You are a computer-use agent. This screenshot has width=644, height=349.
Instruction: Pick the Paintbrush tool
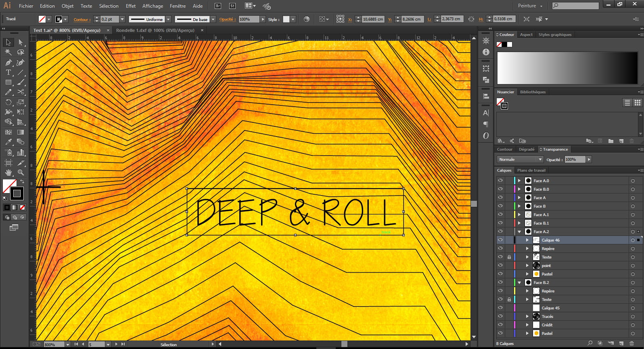(21, 82)
